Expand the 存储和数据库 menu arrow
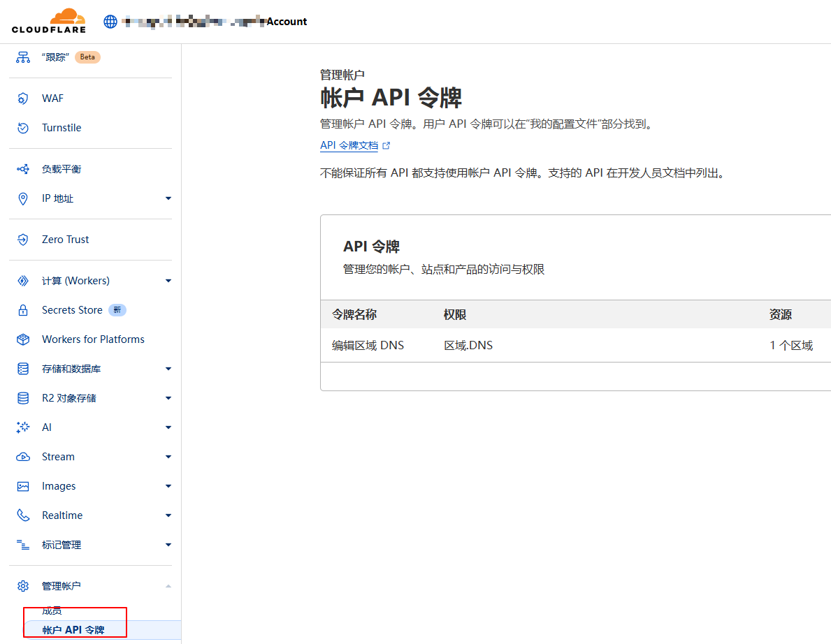The image size is (831, 644). tap(168, 369)
